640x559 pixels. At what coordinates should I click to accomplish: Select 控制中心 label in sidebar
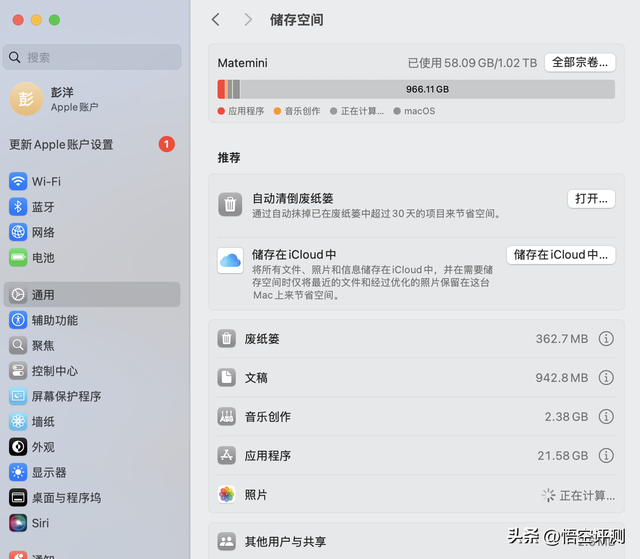tap(55, 371)
